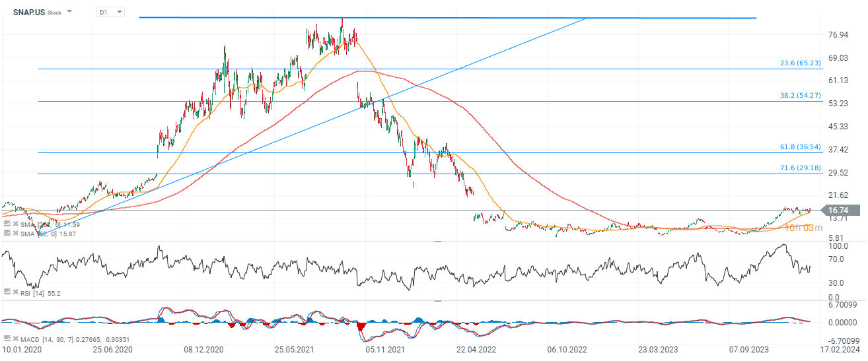868x361 pixels.
Task: Click the SNAP.US symbol name
Action: (x=29, y=12)
